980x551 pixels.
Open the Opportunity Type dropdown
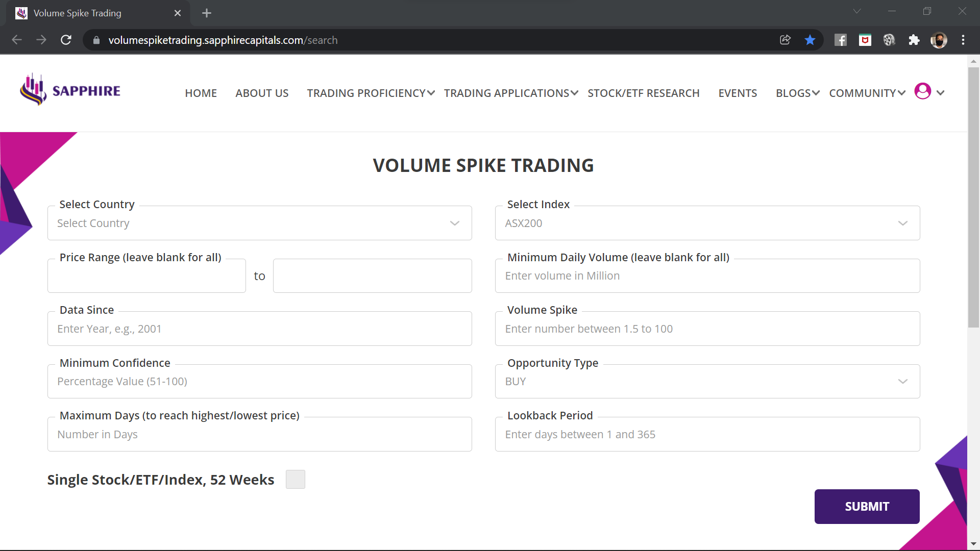click(707, 381)
